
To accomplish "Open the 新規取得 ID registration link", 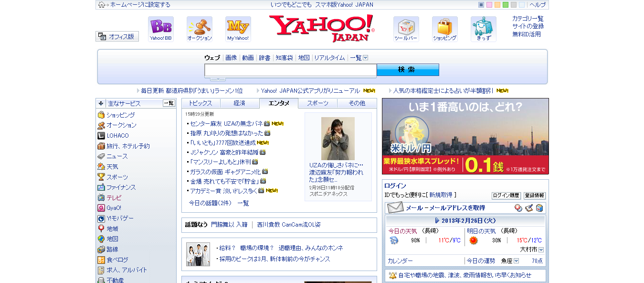I will tap(441, 195).
